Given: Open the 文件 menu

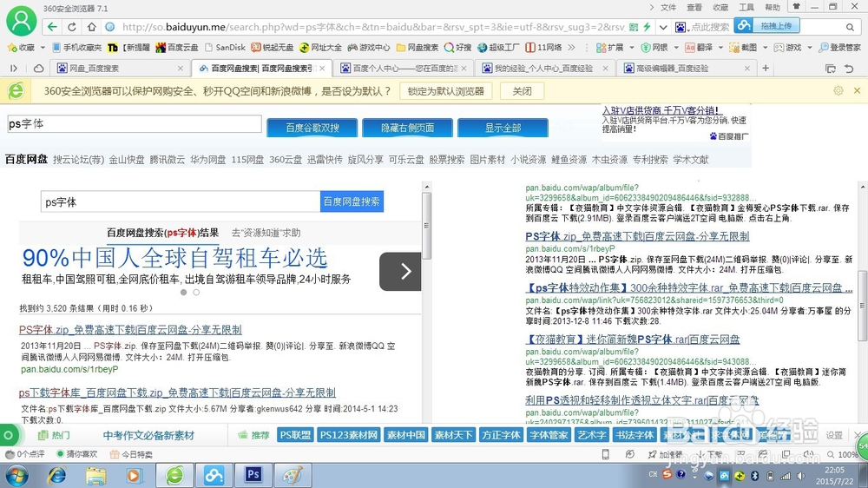Looking at the screenshot, I should tap(668, 7).
